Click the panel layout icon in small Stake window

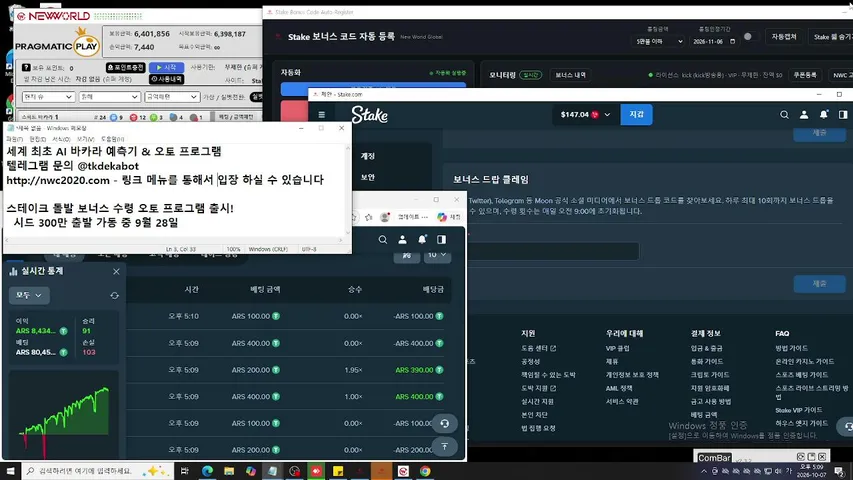tap(441, 239)
